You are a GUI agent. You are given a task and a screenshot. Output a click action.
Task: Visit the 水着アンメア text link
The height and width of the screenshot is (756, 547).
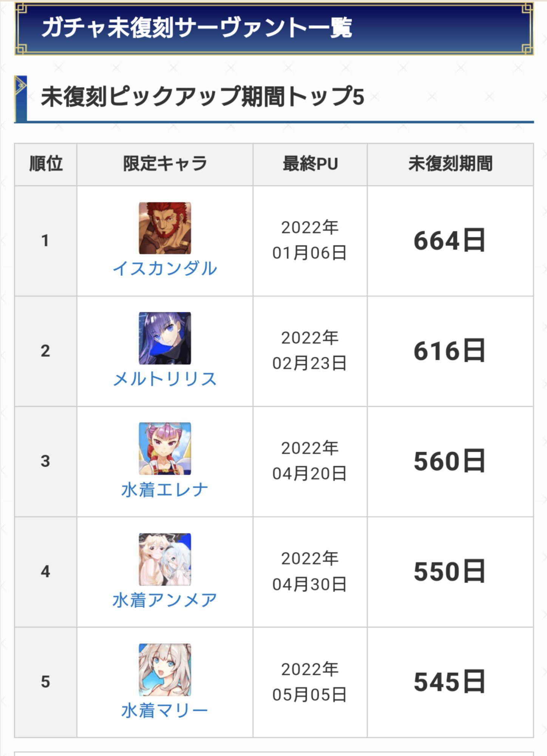click(x=165, y=600)
